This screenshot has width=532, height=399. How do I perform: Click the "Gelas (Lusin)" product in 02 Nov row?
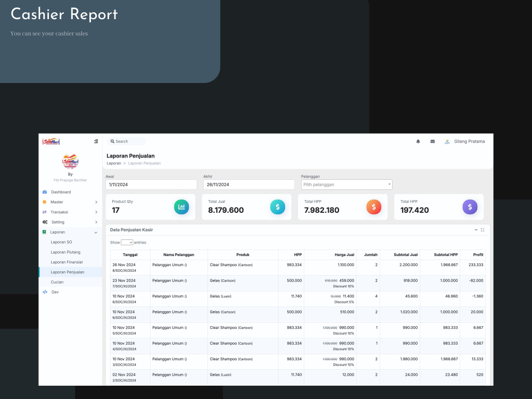(221, 375)
